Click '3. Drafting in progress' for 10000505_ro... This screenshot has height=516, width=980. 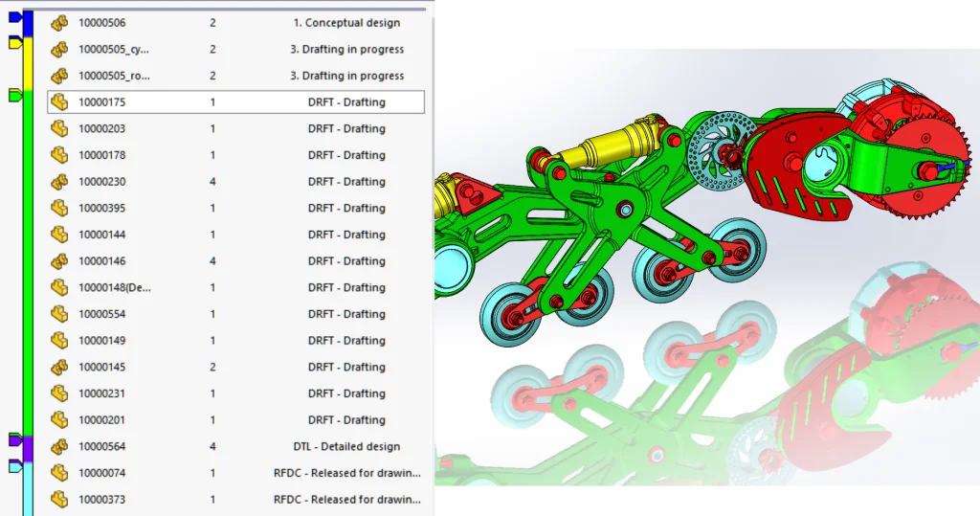click(346, 76)
